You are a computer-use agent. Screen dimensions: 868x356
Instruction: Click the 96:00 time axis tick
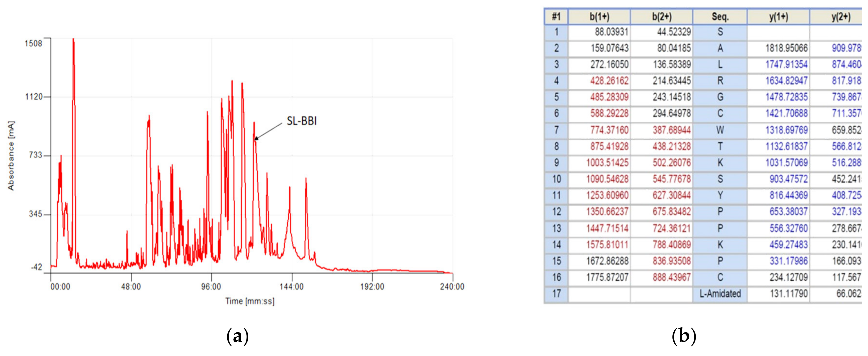(211, 287)
